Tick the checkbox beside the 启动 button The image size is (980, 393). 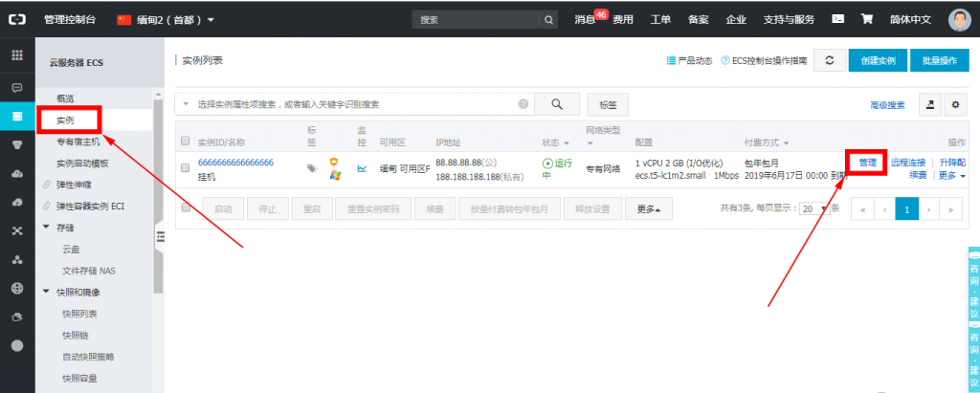point(186,208)
